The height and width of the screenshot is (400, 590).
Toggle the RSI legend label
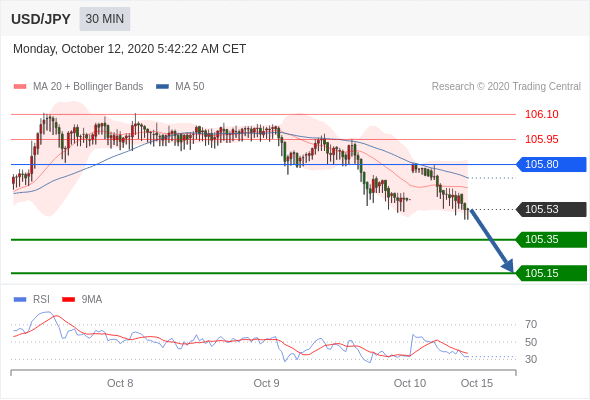41,300
